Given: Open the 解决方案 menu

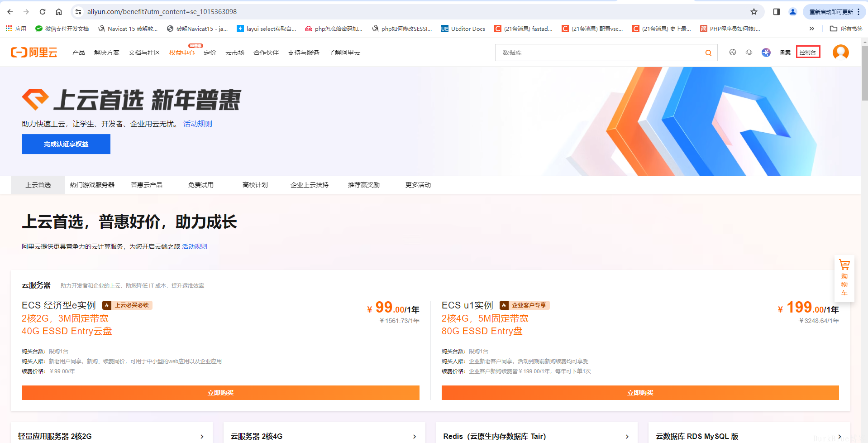Looking at the screenshot, I should pos(107,53).
